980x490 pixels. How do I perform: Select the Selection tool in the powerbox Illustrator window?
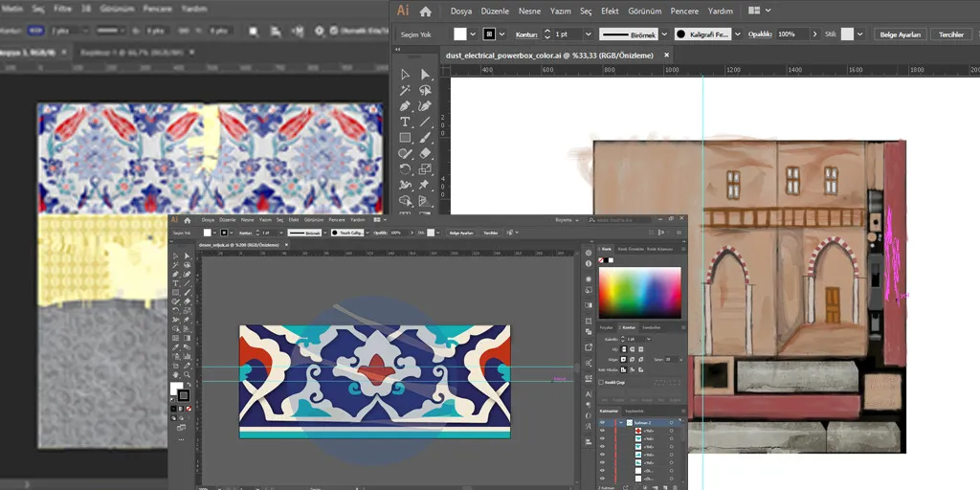point(405,74)
